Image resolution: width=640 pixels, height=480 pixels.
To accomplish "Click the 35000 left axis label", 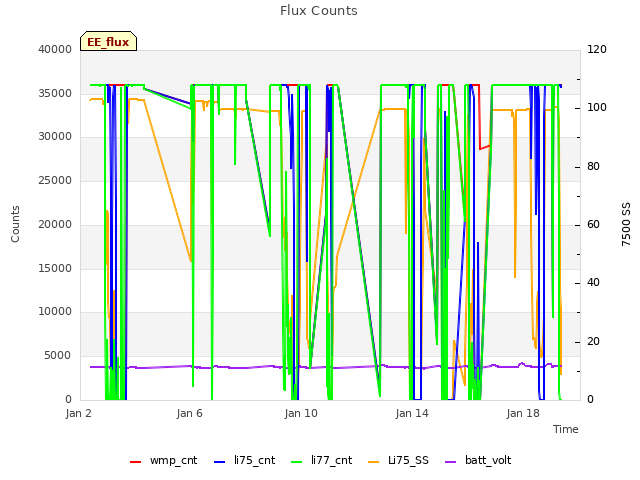I will click(55, 93).
